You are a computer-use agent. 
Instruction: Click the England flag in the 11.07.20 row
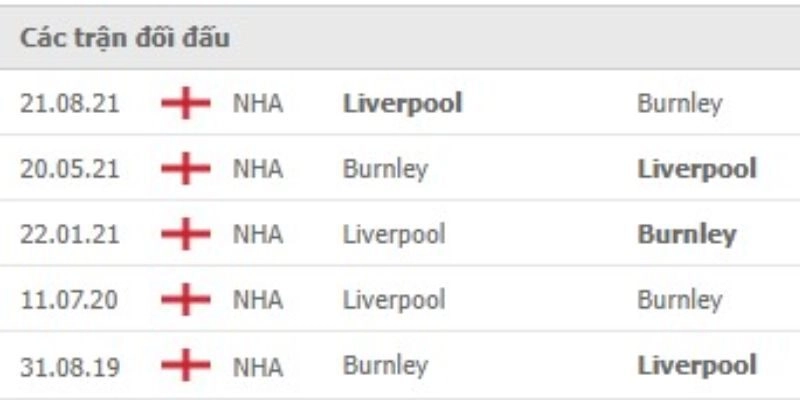pos(185,300)
